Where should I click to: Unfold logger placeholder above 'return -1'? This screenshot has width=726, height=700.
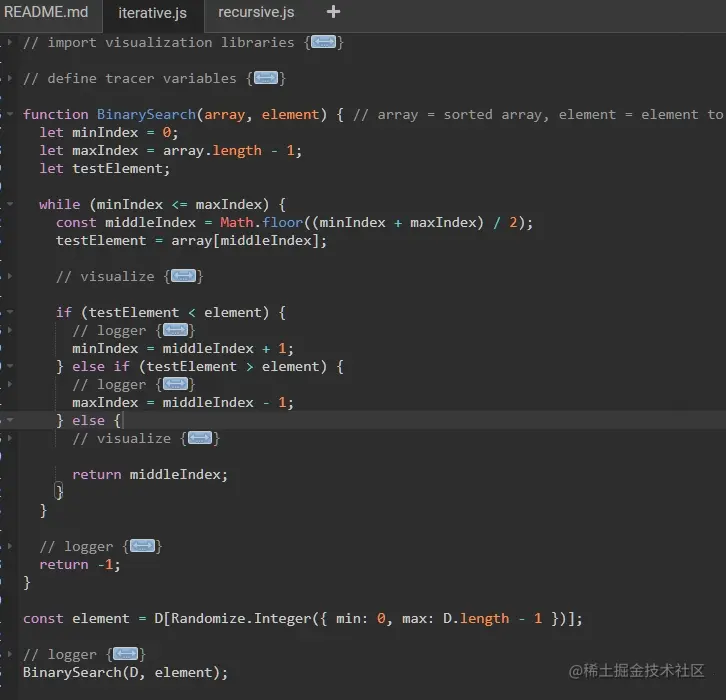coord(143,546)
